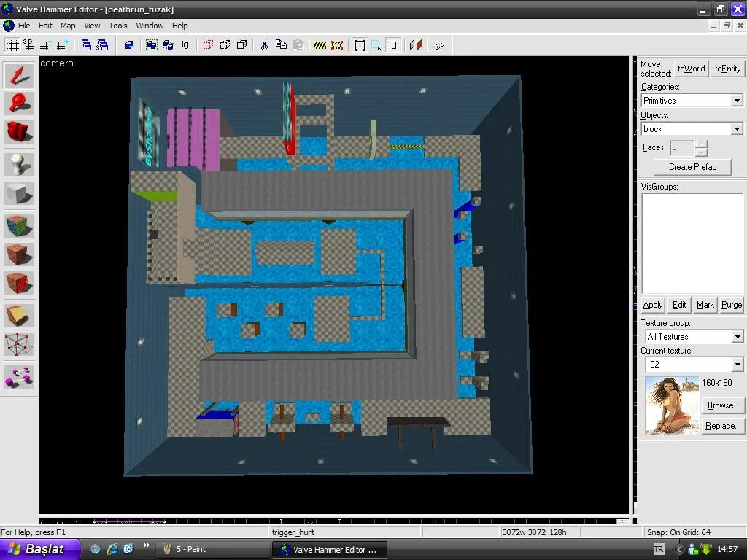The image size is (747, 560).
Task: Open the Texture group dropdown
Action: coord(736,337)
